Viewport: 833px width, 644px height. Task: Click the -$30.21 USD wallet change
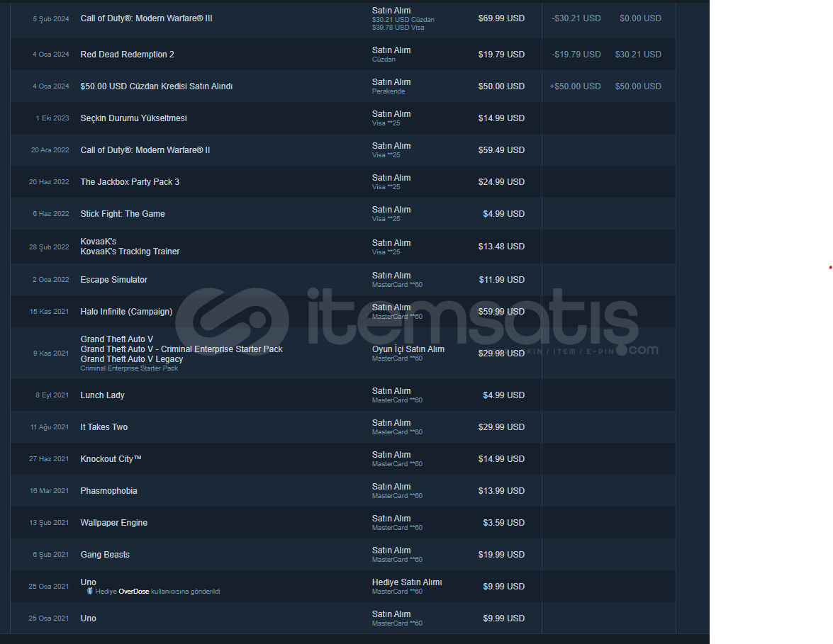(576, 18)
